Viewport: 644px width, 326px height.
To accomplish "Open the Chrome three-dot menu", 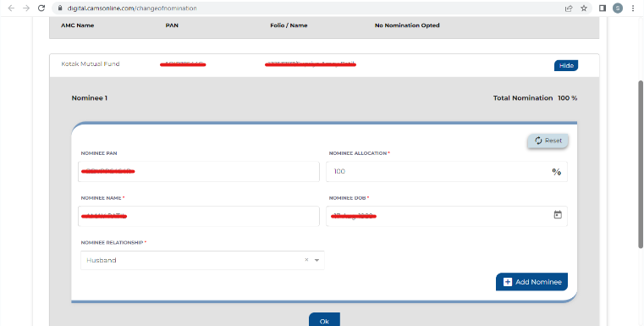I will [633, 8].
